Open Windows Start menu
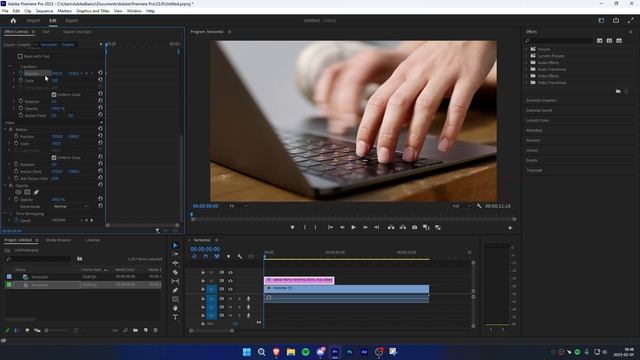640x360 pixels. pos(247,352)
